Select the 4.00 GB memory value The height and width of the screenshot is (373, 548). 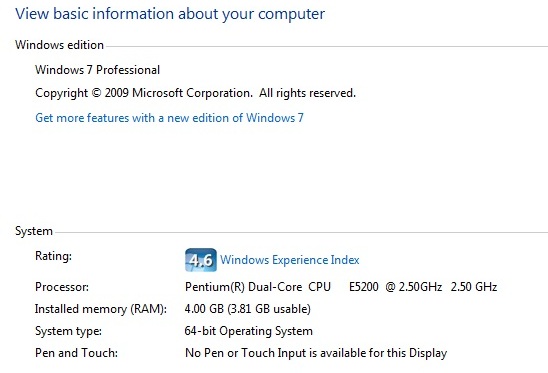[x=204, y=309]
